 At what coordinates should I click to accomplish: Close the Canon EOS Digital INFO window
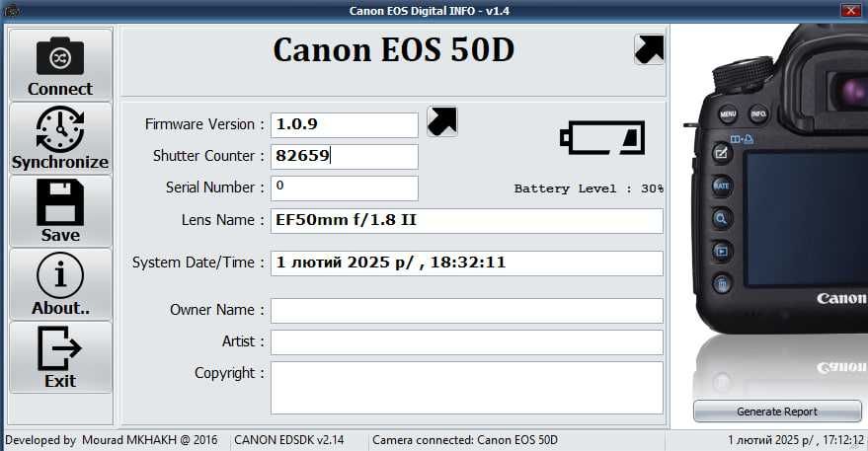[850, 11]
